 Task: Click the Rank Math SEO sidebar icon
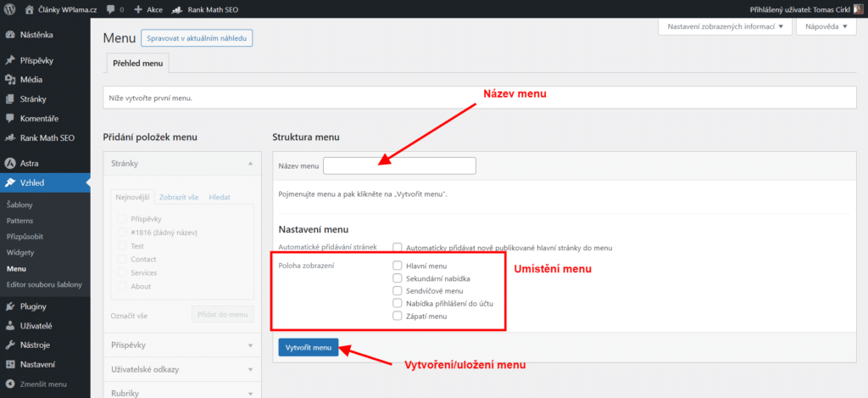point(9,138)
